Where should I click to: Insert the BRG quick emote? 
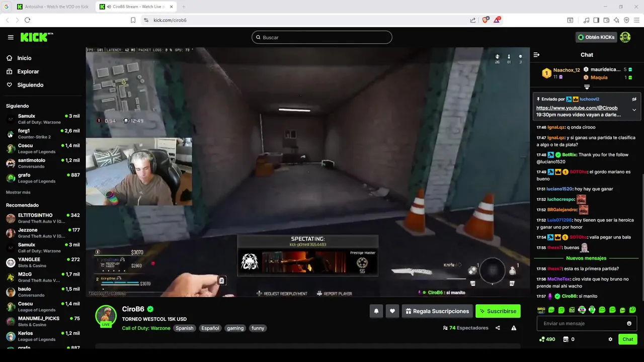(541, 310)
